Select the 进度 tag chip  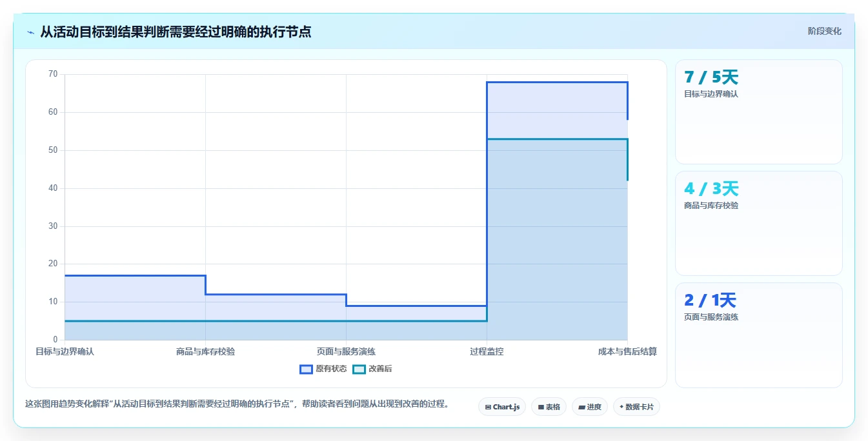[590, 407]
